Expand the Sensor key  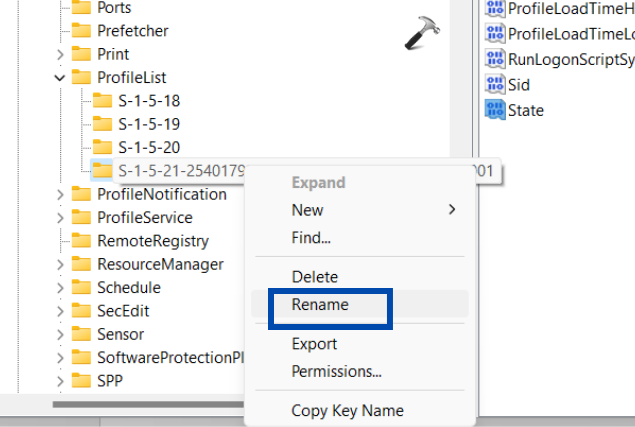coord(60,335)
